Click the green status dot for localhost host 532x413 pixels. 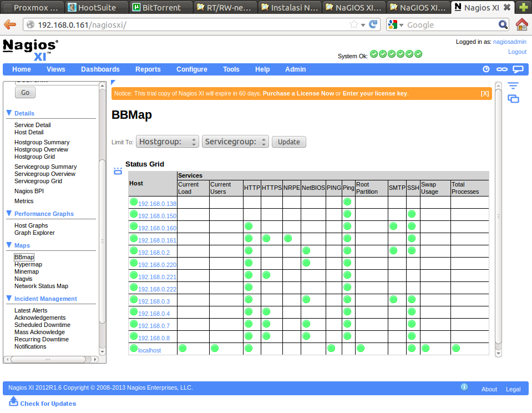[x=133, y=349]
